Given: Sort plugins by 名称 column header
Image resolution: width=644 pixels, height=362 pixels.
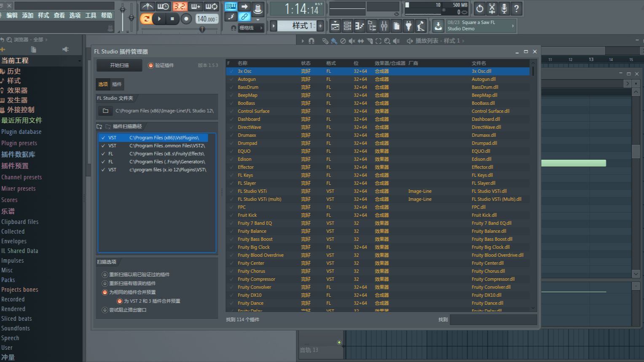Looking at the screenshot, I should (x=243, y=63).
